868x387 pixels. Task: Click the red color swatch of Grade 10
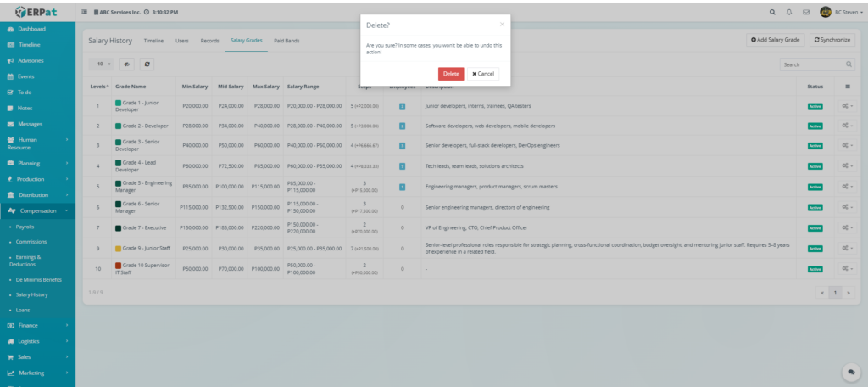[x=118, y=266]
